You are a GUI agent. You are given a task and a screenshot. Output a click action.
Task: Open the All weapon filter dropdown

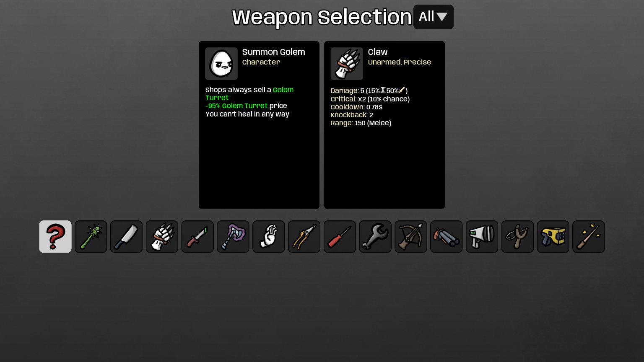(434, 17)
